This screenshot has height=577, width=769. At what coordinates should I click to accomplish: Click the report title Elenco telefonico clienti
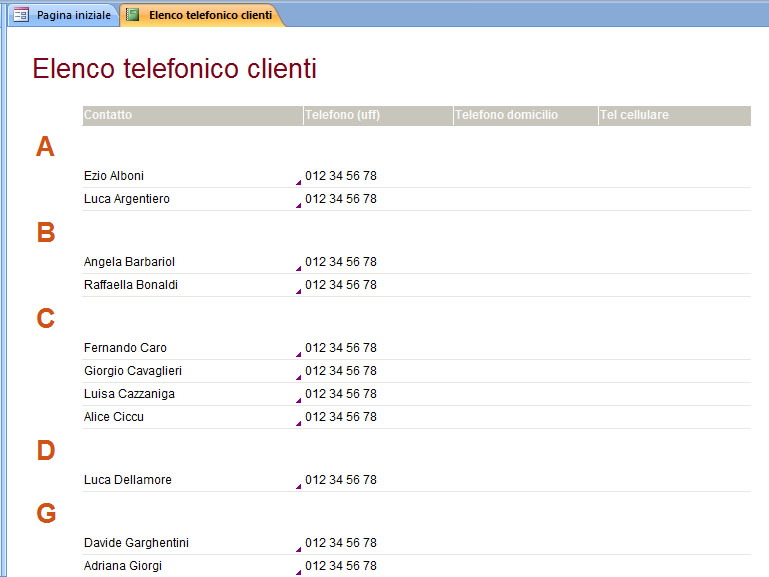[174, 69]
